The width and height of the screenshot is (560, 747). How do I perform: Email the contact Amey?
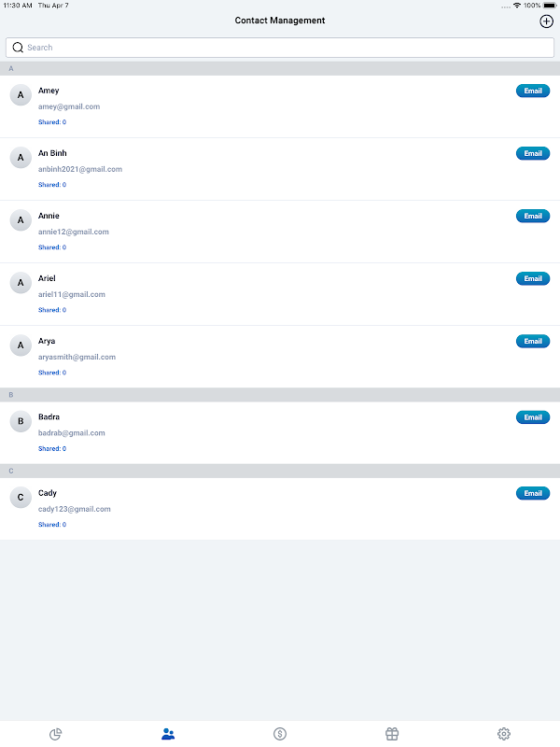[533, 91]
